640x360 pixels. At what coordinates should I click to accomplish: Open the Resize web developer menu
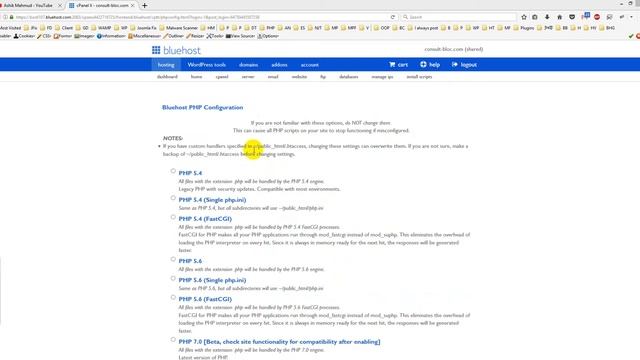(x=195, y=36)
